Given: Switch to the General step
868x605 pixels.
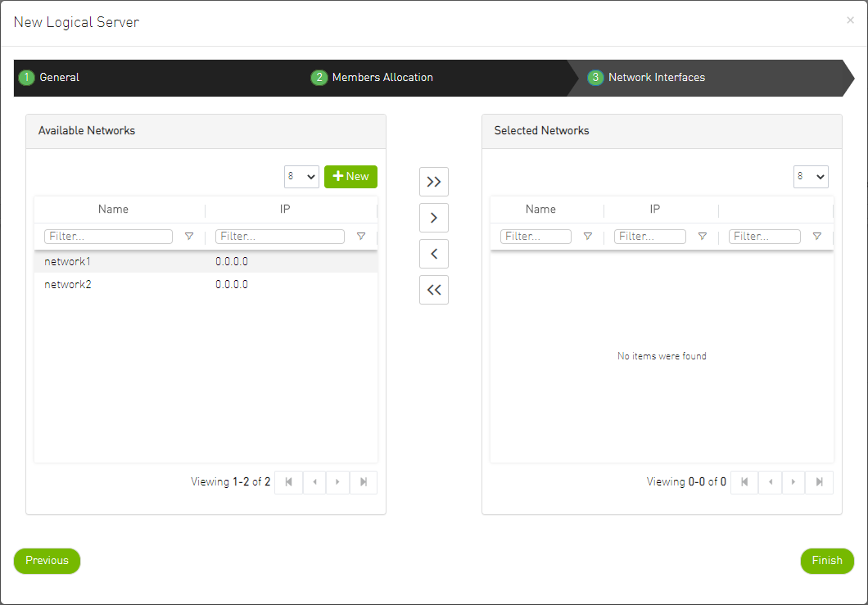Looking at the screenshot, I should click(x=49, y=77).
